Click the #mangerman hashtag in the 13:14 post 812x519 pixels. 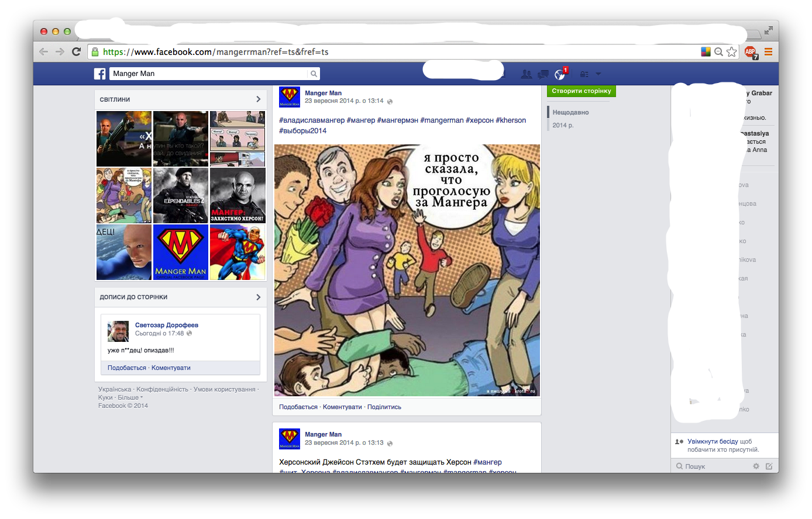pos(442,120)
